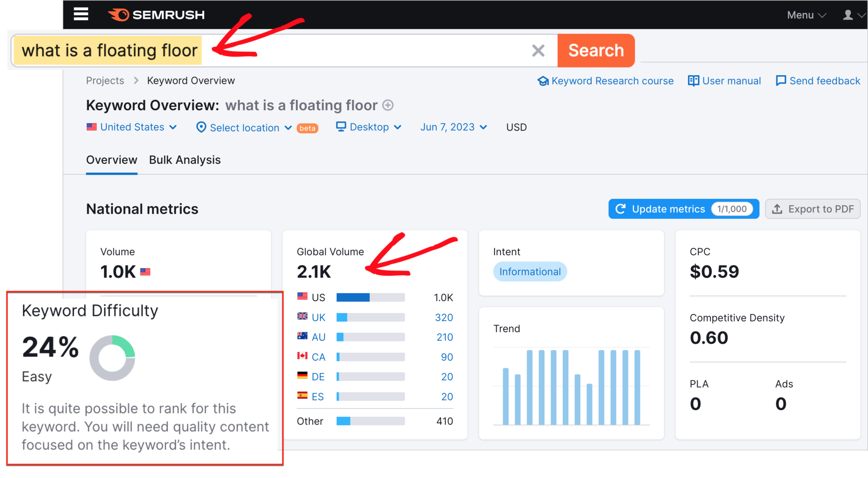The width and height of the screenshot is (868, 478).
Task: Click the DE country link
Action: pyautogui.click(x=318, y=377)
